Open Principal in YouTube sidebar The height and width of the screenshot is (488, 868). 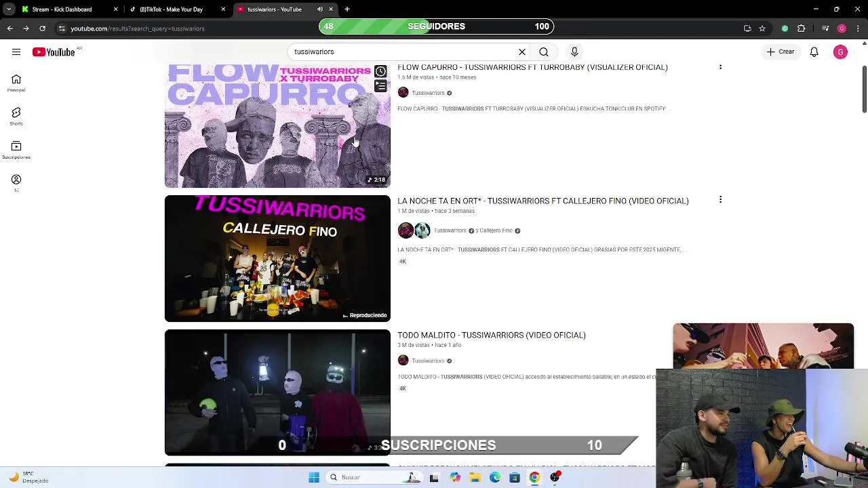point(16,83)
